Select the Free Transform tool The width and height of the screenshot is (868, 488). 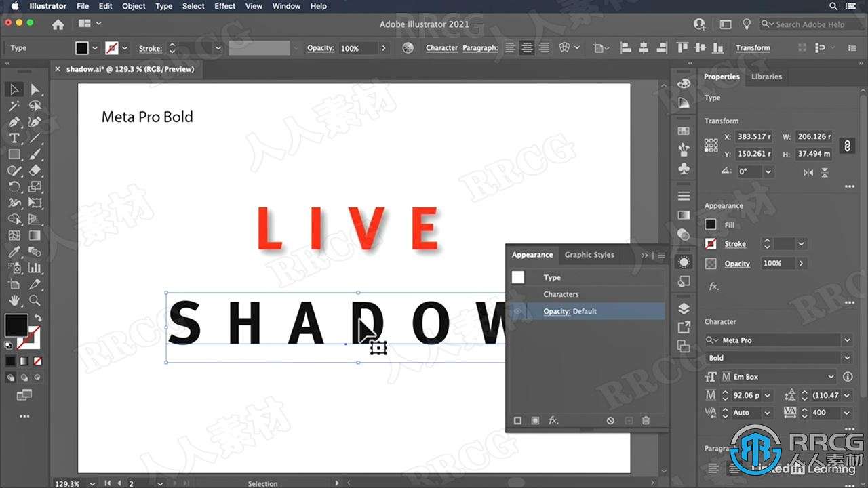(35, 203)
